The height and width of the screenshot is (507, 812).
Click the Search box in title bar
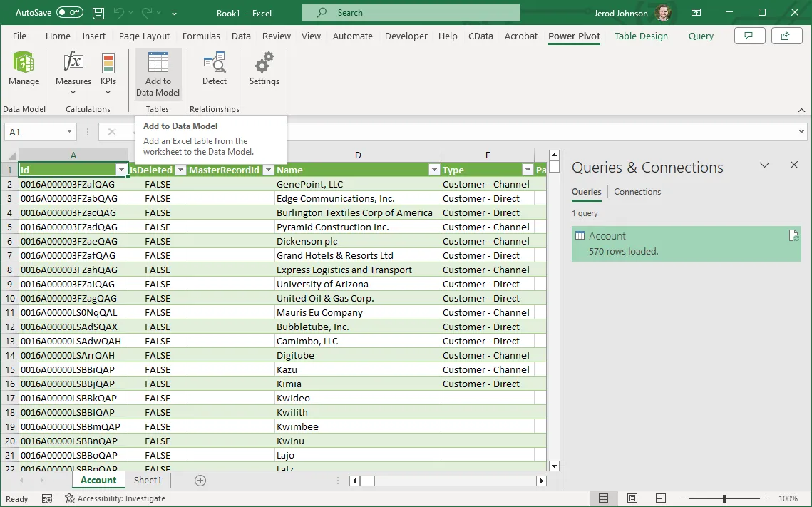click(411, 13)
